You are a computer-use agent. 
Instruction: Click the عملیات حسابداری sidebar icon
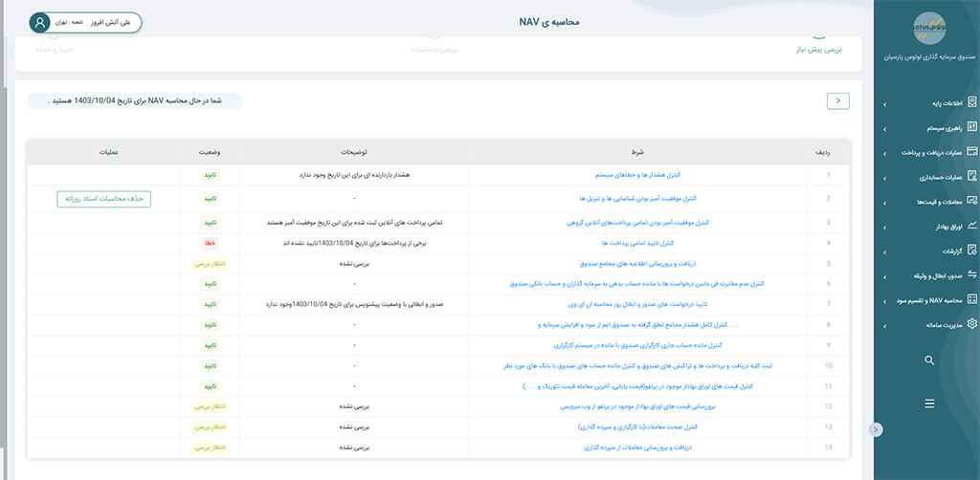(x=971, y=177)
